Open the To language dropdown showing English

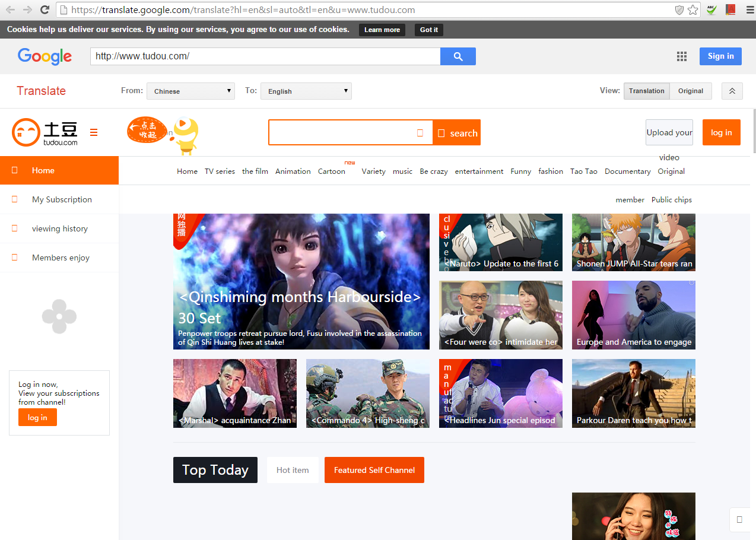[306, 91]
